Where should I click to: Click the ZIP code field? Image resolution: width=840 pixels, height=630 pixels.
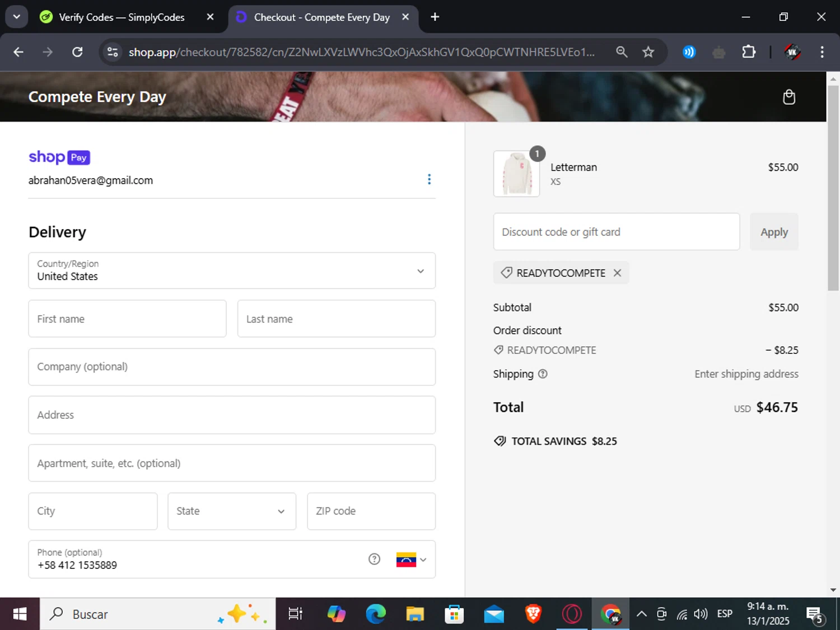[x=371, y=511]
